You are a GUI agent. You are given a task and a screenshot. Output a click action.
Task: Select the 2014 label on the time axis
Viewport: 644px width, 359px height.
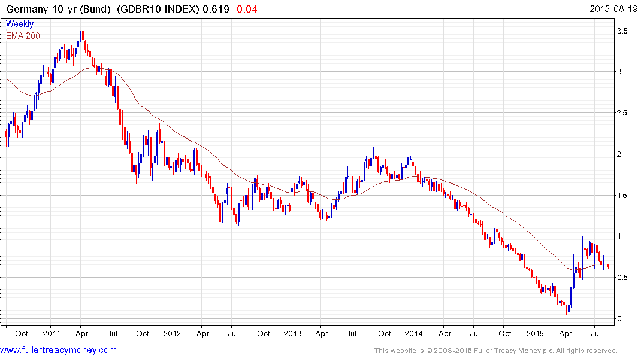tap(413, 333)
